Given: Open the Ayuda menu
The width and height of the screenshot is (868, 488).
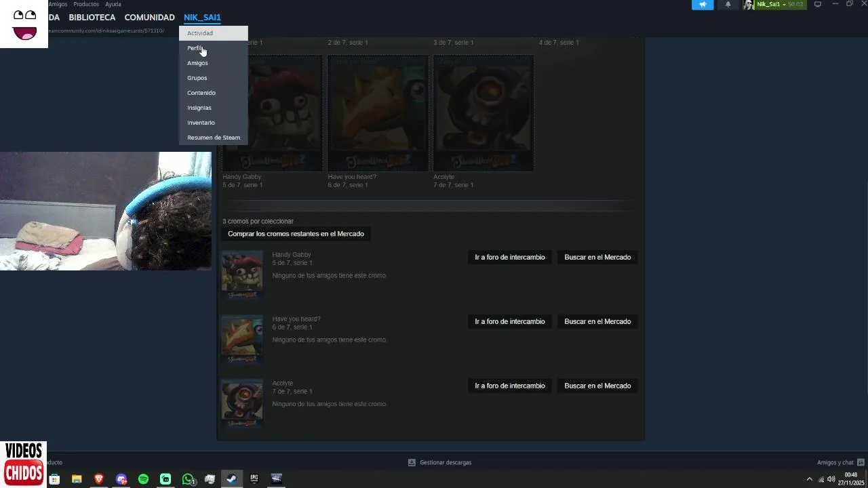Looking at the screenshot, I should pyautogui.click(x=113, y=4).
